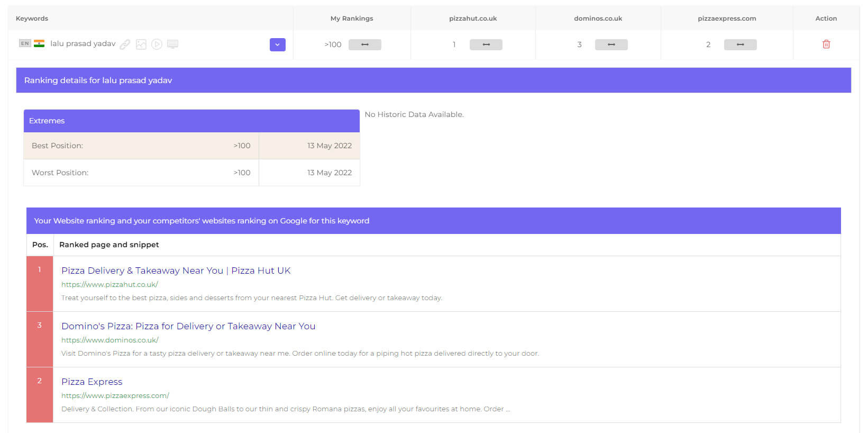This screenshot has height=433, width=868.
Task: Click the My Rankings column header
Action: pos(352,19)
